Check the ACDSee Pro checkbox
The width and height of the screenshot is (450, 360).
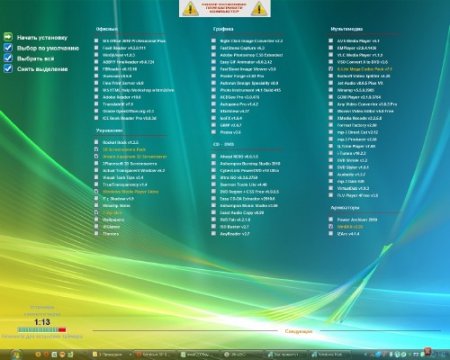click(x=214, y=97)
